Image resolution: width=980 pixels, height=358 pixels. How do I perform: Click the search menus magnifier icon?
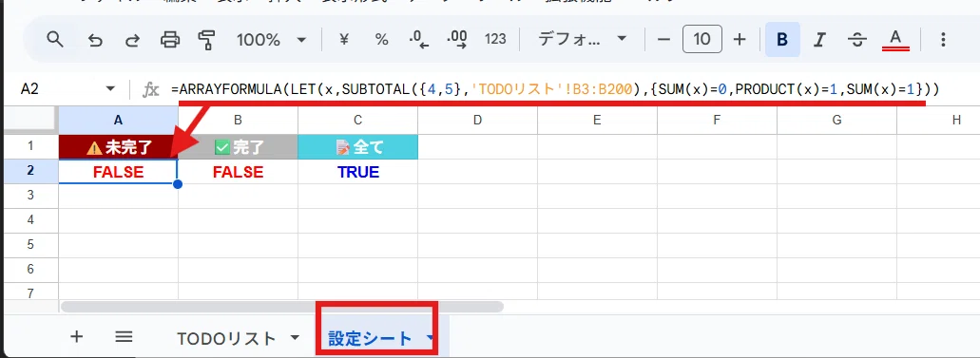[56, 40]
